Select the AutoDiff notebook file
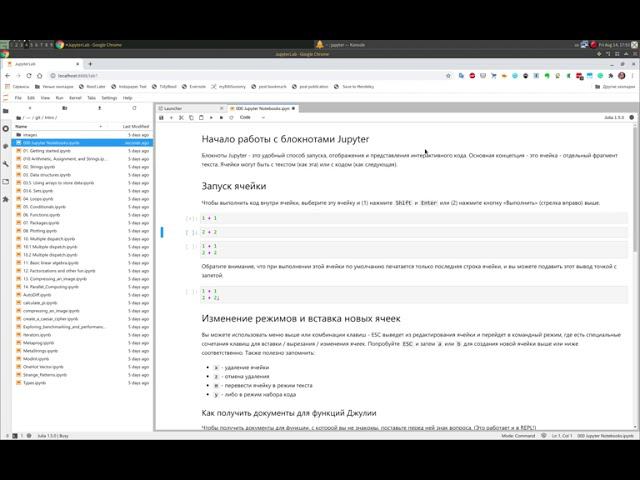Viewport: 640px width, 480px height. [82, 295]
